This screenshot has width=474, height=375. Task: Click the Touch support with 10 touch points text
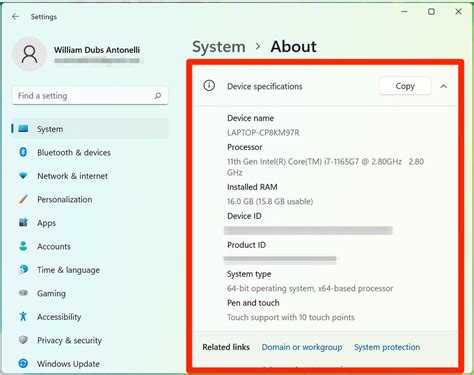(x=291, y=317)
